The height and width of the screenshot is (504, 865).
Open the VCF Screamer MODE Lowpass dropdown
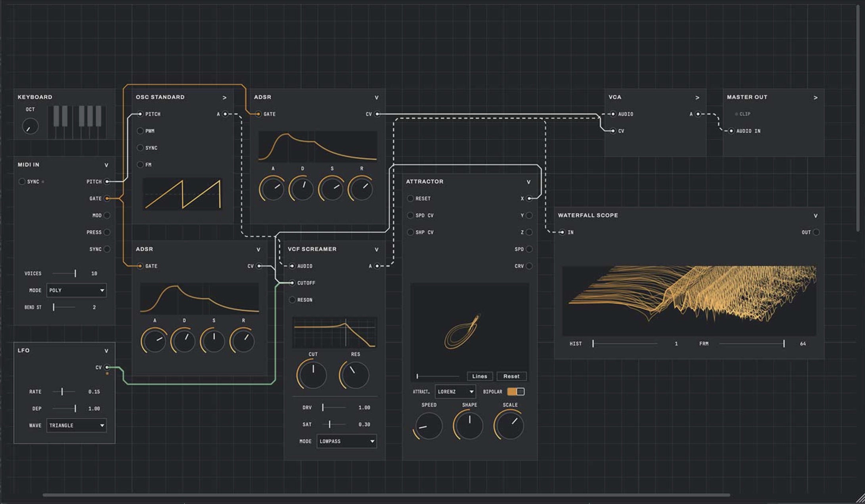coord(346,441)
